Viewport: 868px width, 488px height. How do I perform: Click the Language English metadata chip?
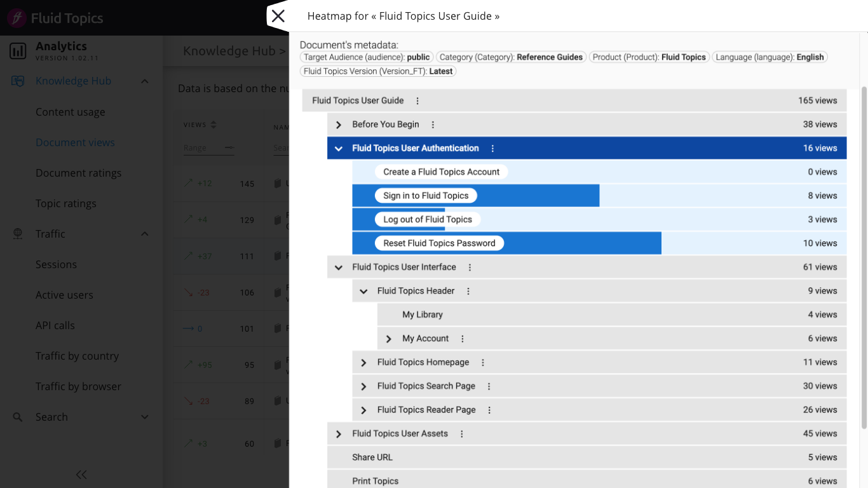[x=770, y=57]
